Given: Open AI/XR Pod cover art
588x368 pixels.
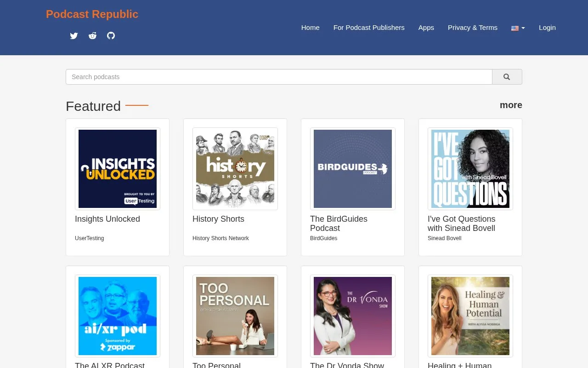Looking at the screenshot, I should 118,316.
